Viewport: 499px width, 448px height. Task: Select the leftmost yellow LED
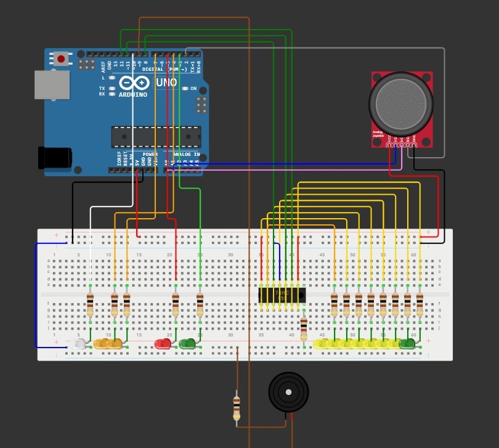(322, 344)
